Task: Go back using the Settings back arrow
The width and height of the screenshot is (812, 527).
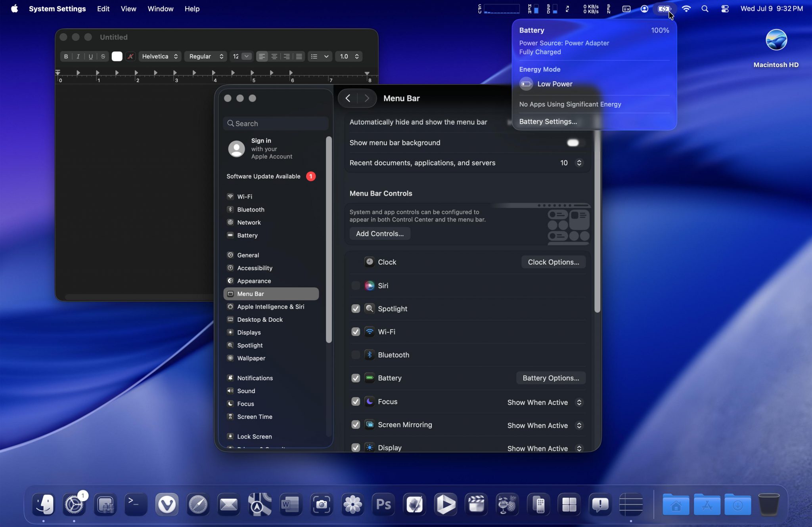Action: pyautogui.click(x=348, y=98)
